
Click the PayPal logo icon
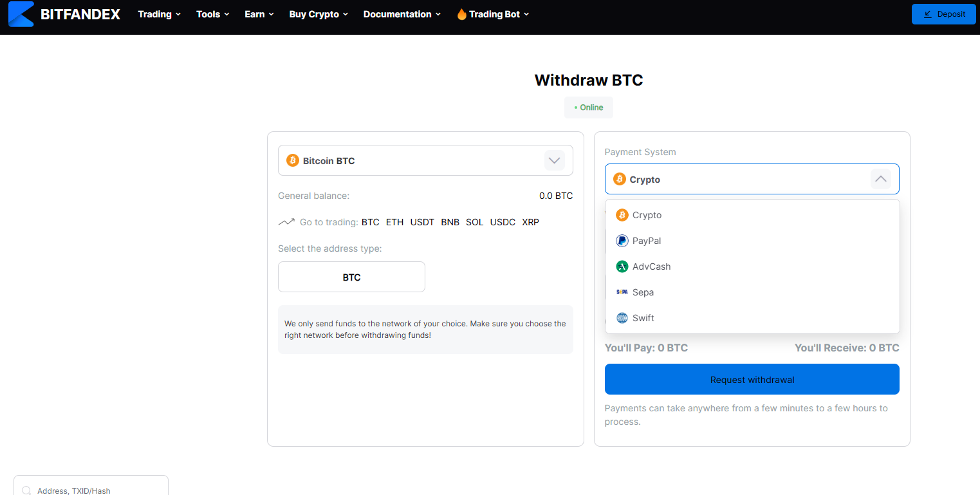click(622, 241)
